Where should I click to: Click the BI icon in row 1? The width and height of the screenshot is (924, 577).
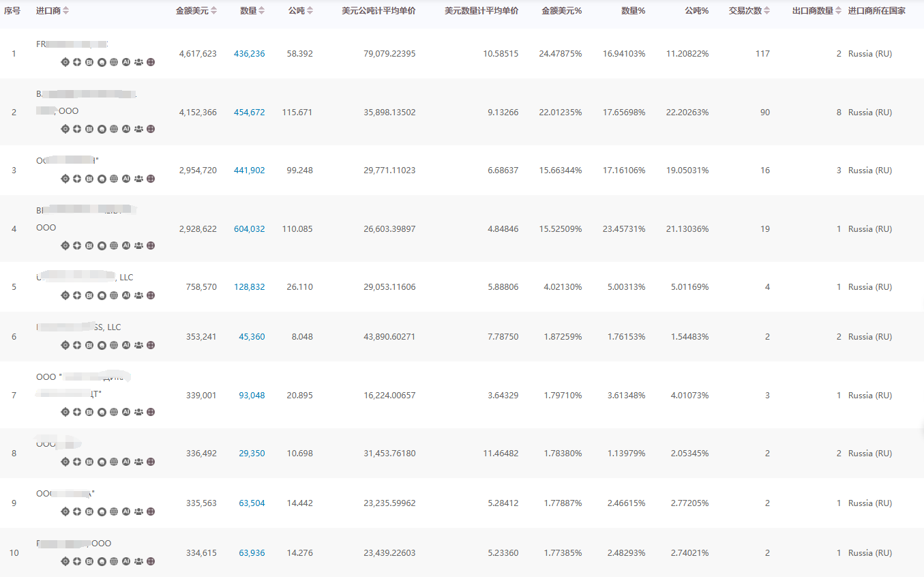89,62
